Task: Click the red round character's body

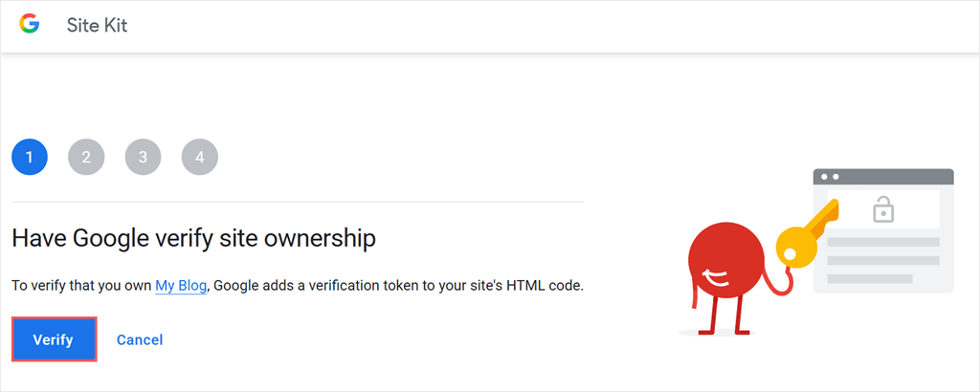Action: tap(726, 258)
